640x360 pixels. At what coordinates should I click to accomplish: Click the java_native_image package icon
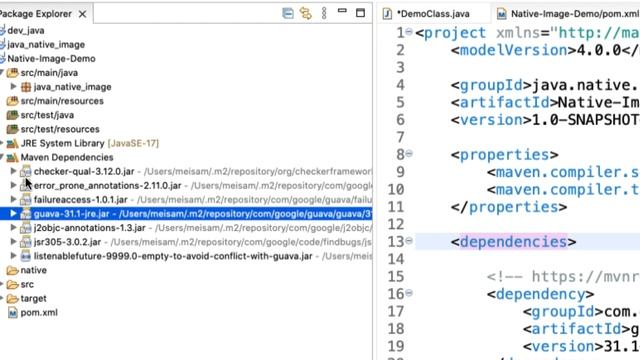[x=26, y=87]
